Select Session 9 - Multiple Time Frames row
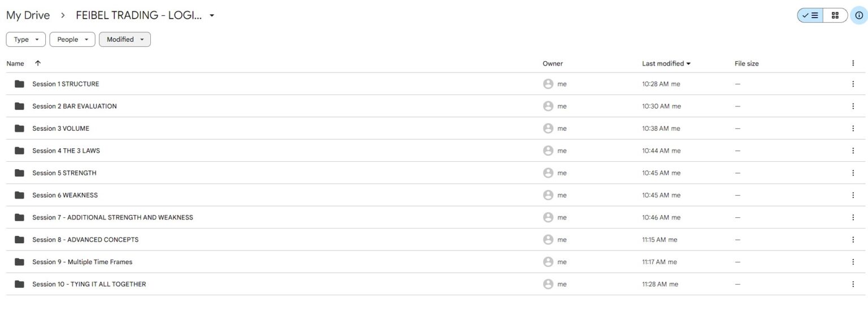Image resolution: width=868 pixels, height=336 pixels. coord(434,262)
